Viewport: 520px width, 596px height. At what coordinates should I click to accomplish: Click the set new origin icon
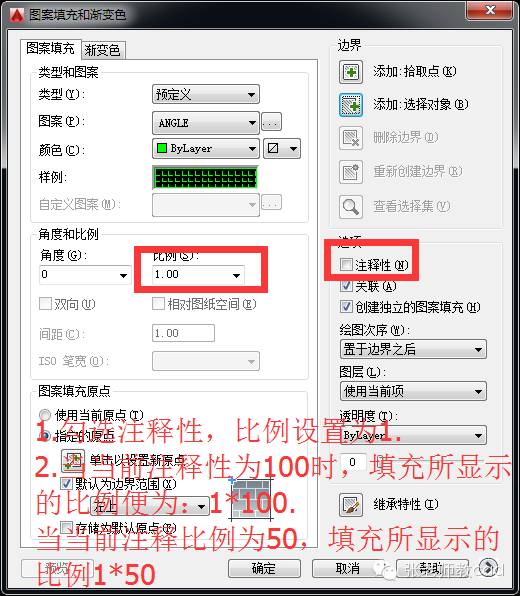pyautogui.click(x=73, y=461)
